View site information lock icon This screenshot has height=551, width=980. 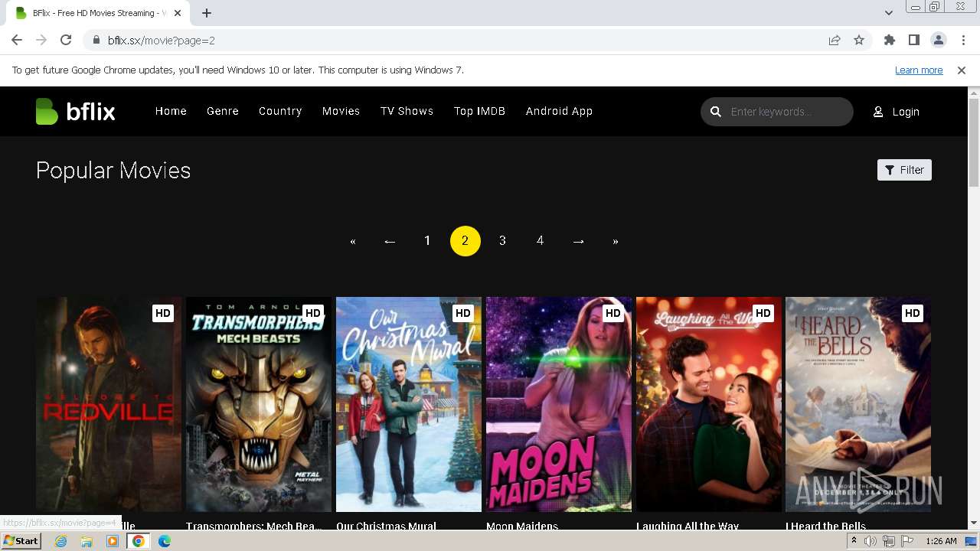click(96, 41)
